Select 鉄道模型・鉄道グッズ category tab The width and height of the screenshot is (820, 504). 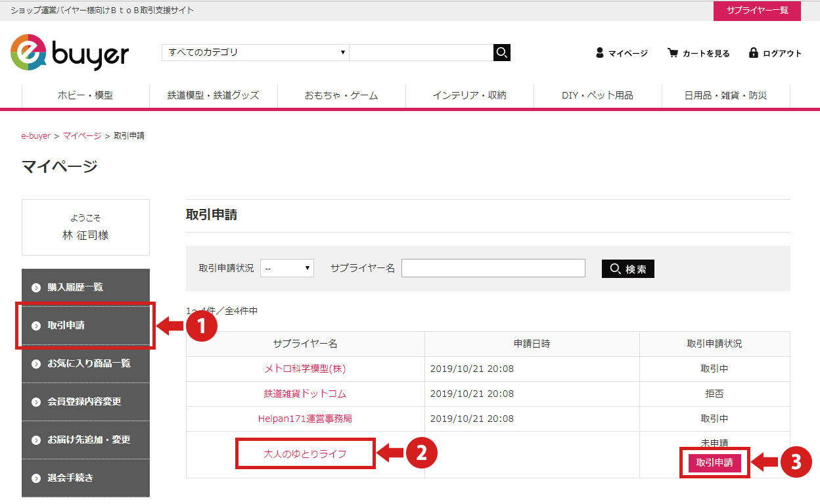(x=214, y=95)
